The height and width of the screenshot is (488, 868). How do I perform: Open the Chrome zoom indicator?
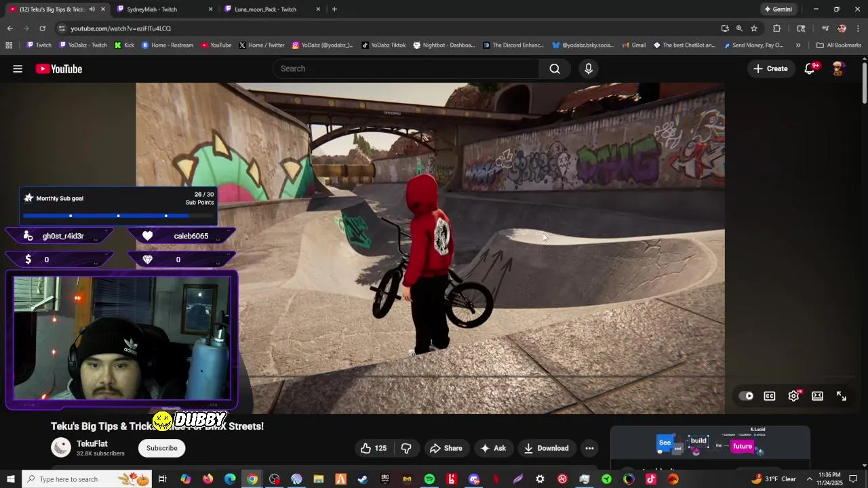tap(739, 28)
